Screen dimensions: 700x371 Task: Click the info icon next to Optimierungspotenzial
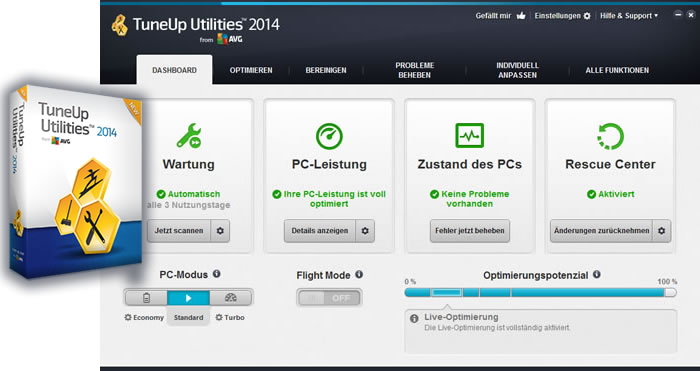(596, 274)
